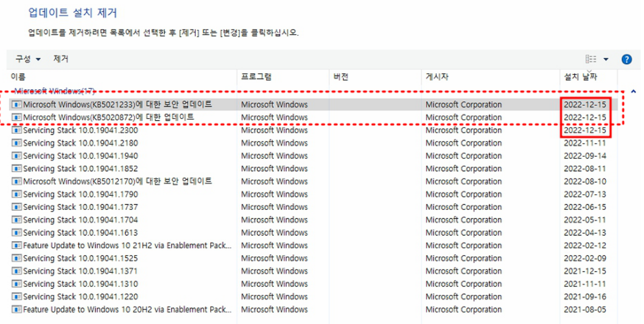Sort by the 게시자 column header
Viewport: 644px width, 324px height.
(437, 77)
